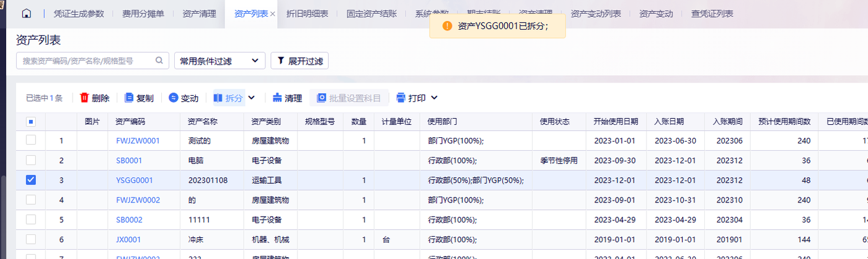Toggle the select-all header checkbox
The height and width of the screenshot is (259, 868).
coord(31,122)
